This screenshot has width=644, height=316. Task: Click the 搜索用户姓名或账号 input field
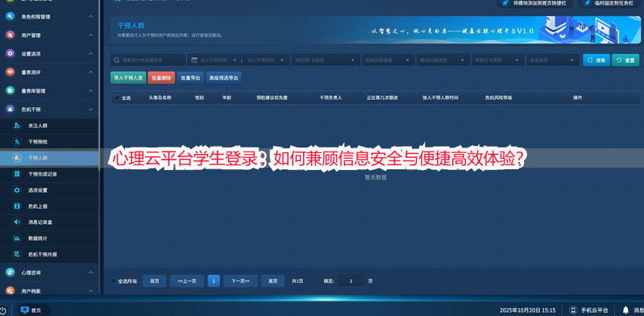148,60
